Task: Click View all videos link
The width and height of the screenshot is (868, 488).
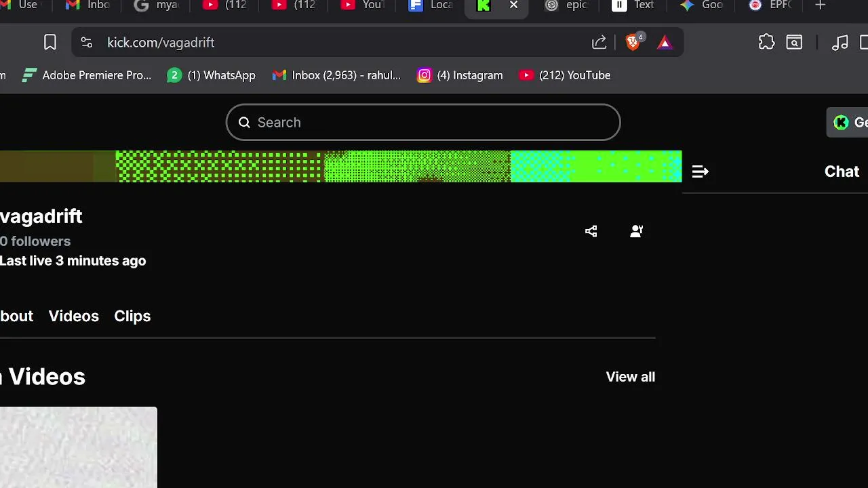Action: (x=631, y=377)
